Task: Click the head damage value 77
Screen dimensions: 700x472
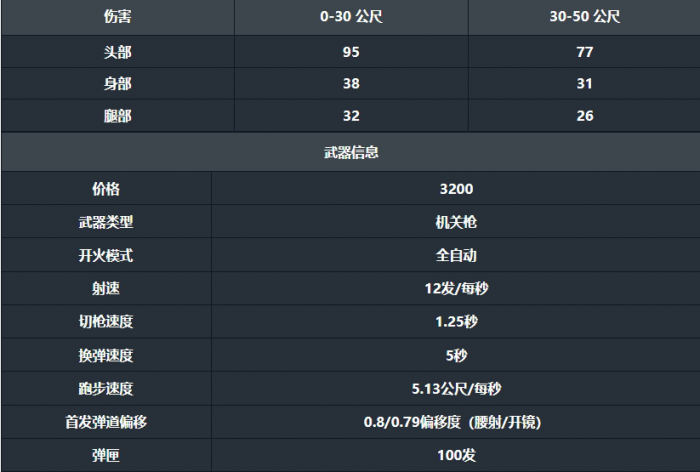Action: pyautogui.click(x=585, y=52)
